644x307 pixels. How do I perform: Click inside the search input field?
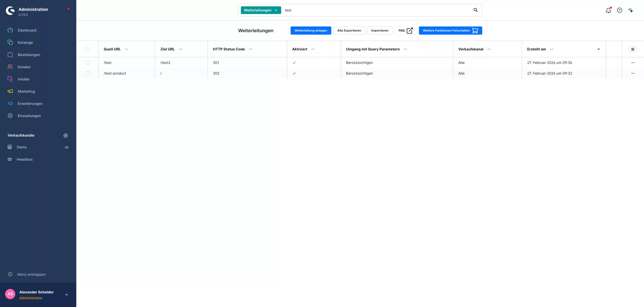[x=352, y=10]
